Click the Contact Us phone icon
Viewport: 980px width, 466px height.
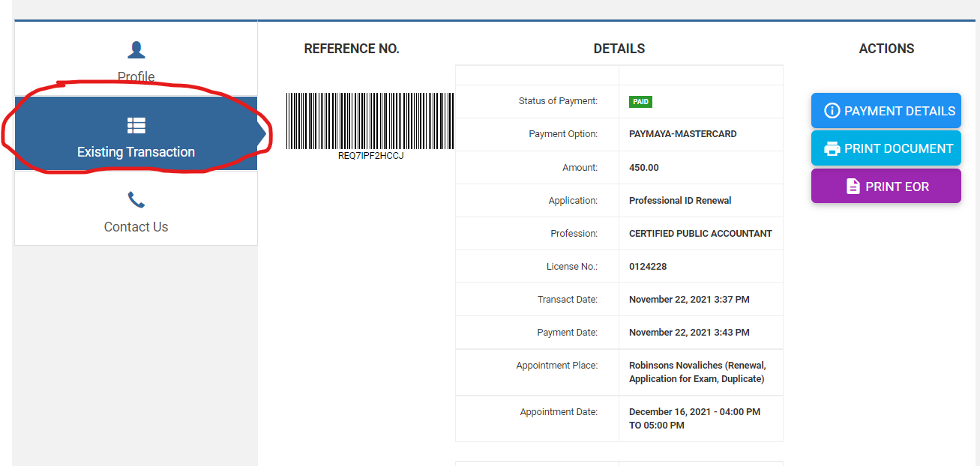point(136,200)
